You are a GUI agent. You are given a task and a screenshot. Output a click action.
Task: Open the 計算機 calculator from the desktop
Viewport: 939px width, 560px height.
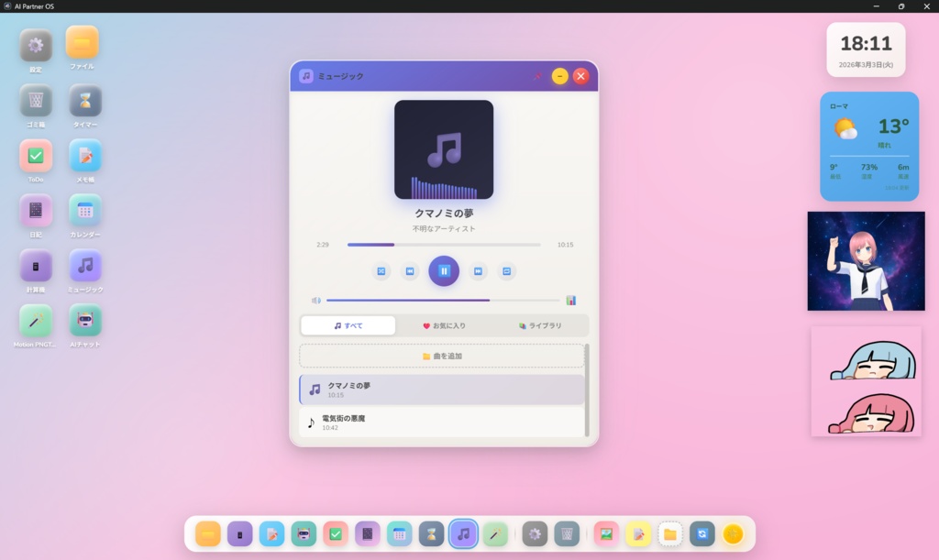click(x=36, y=268)
